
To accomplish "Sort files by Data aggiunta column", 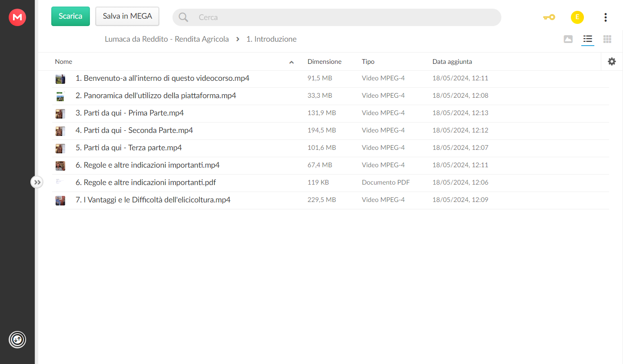I will pos(452,62).
